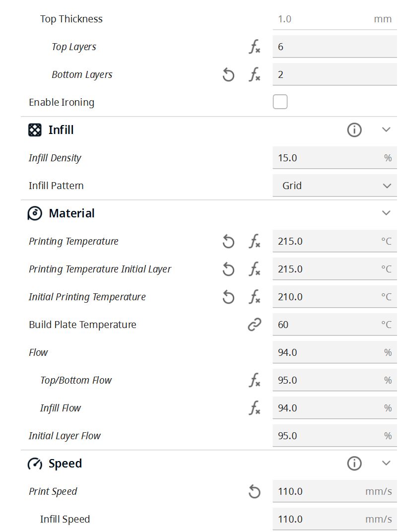Collapse the Infill settings section

(386, 130)
